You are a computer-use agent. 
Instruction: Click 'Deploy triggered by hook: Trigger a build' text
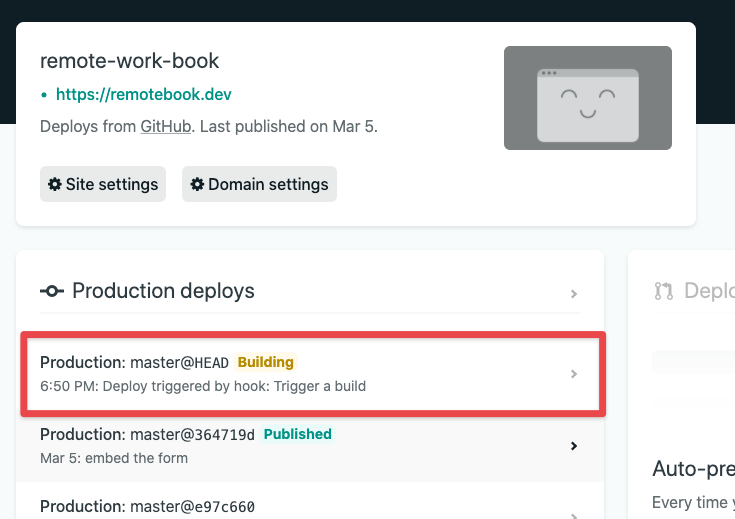[x=234, y=386]
